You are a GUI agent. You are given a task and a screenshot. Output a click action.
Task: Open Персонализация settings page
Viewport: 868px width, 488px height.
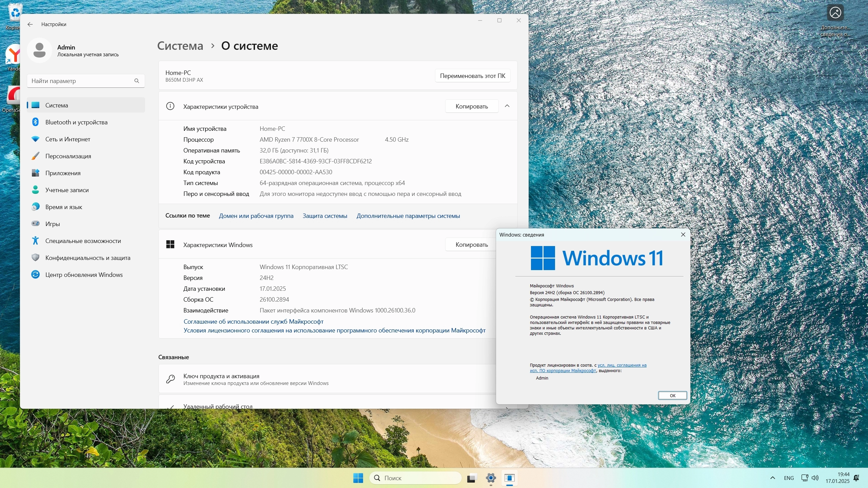68,156
